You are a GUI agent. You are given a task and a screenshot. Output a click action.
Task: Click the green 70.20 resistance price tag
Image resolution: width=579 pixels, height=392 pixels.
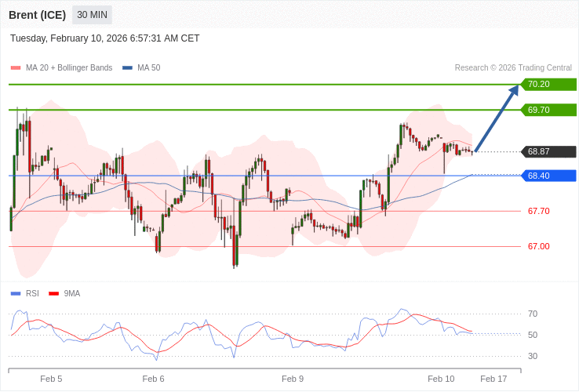point(548,84)
